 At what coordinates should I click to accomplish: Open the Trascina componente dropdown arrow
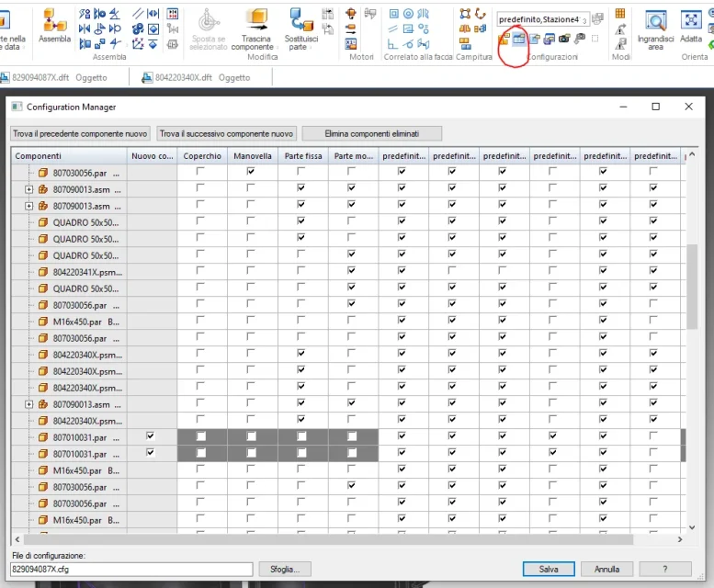pos(278,48)
